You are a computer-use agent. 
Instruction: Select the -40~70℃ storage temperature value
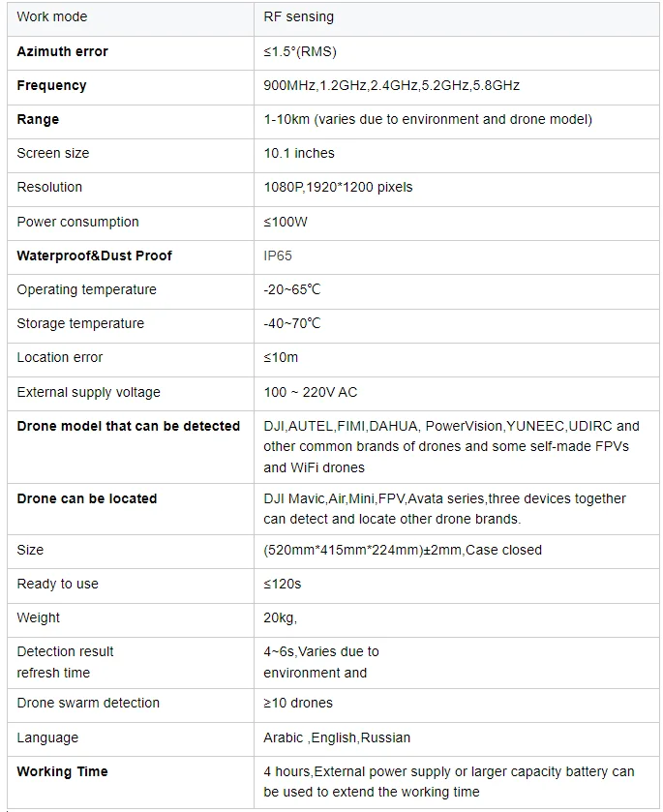pos(292,323)
